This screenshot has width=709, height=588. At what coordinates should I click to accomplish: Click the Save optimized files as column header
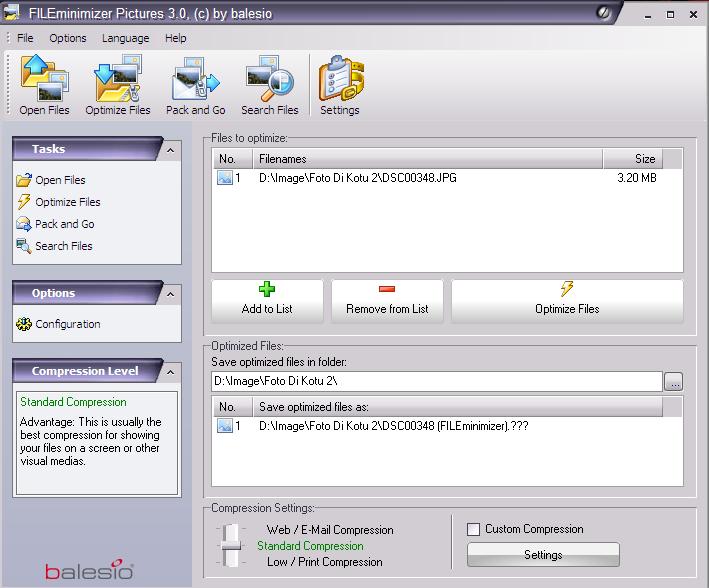tap(458, 407)
